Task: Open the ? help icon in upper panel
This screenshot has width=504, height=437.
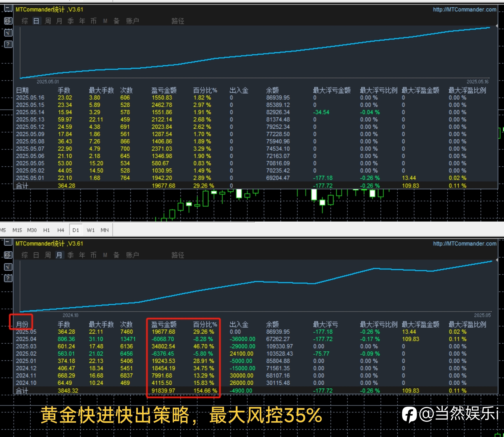Action: pos(8,44)
